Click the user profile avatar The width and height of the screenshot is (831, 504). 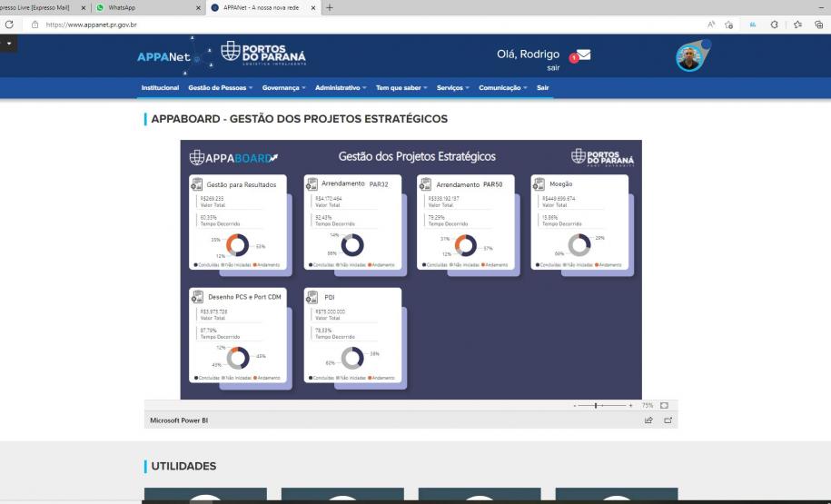[x=691, y=58]
